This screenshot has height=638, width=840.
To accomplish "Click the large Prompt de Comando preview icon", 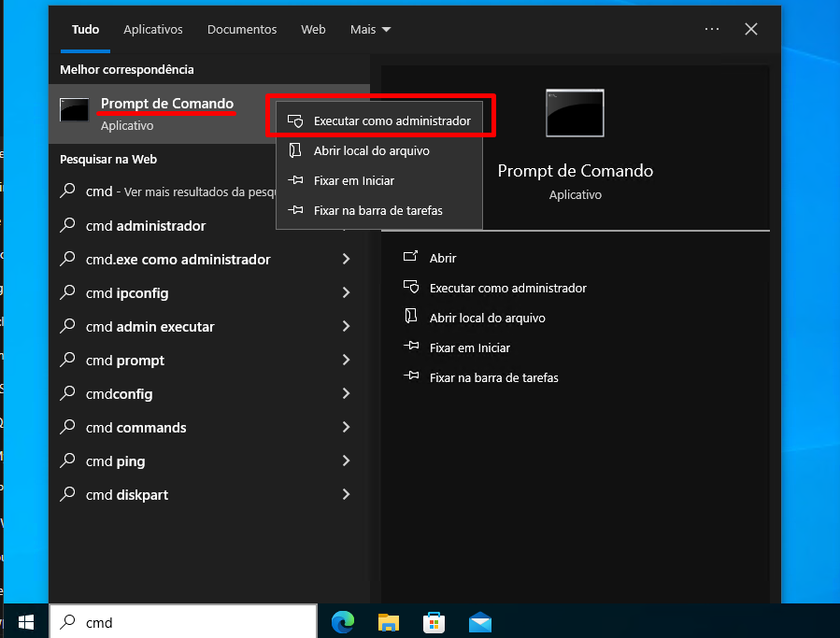I will click(x=575, y=113).
